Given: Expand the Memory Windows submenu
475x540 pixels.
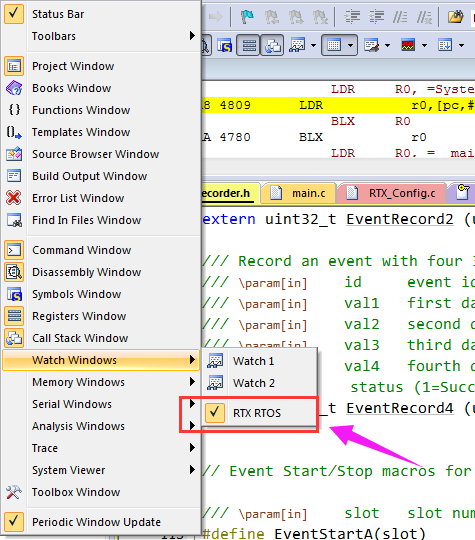Looking at the screenshot, I should (x=101, y=382).
